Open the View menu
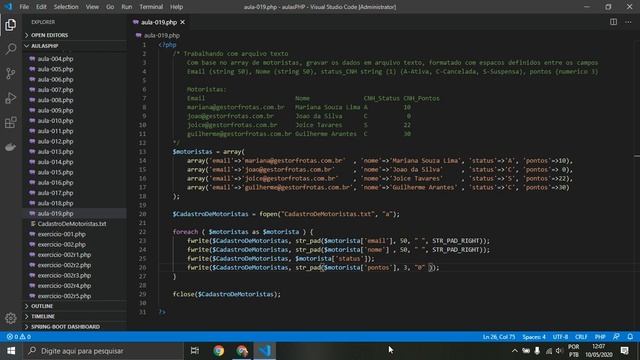The height and width of the screenshot is (360, 640). [92, 7]
